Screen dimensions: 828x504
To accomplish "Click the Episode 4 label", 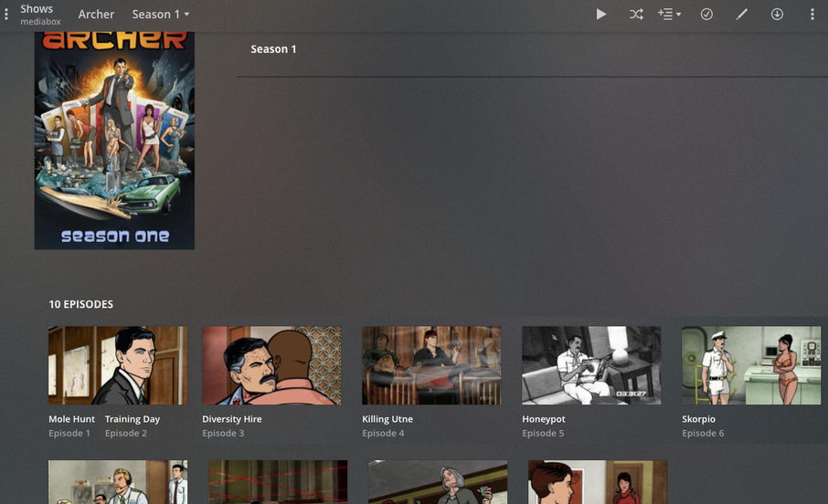I will [x=383, y=434].
